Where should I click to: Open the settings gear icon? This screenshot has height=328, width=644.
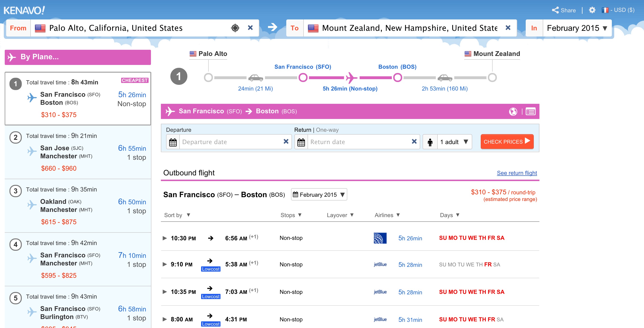(x=592, y=10)
